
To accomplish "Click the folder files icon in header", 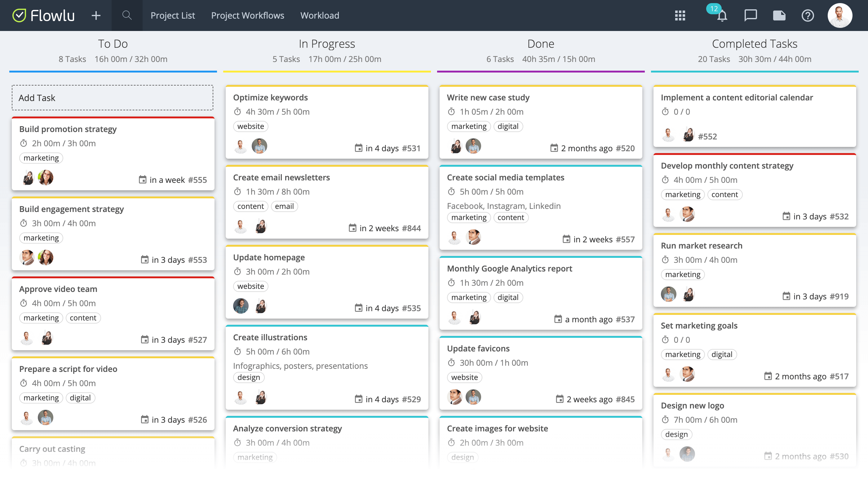I will point(779,15).
